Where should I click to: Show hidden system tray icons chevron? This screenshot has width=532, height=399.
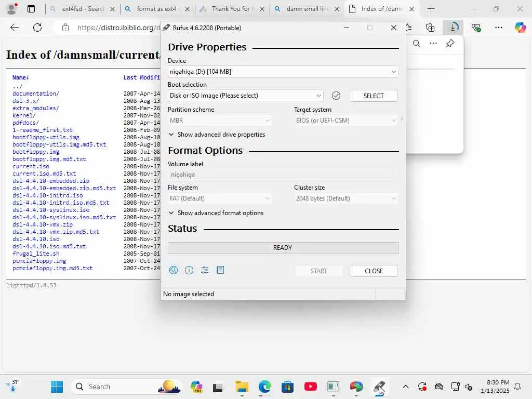405,387
